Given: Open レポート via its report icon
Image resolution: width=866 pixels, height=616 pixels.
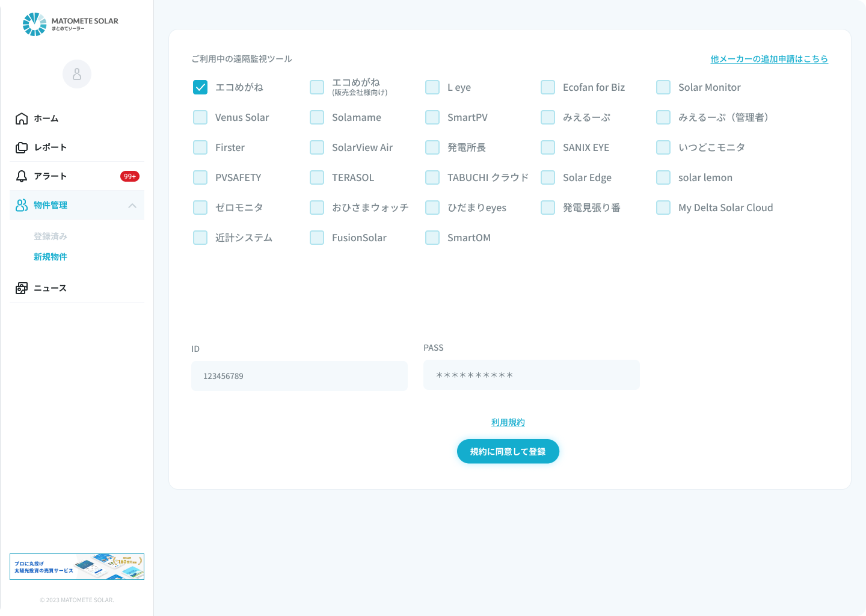Looking at the screenshot, I should tap(21, 147).
